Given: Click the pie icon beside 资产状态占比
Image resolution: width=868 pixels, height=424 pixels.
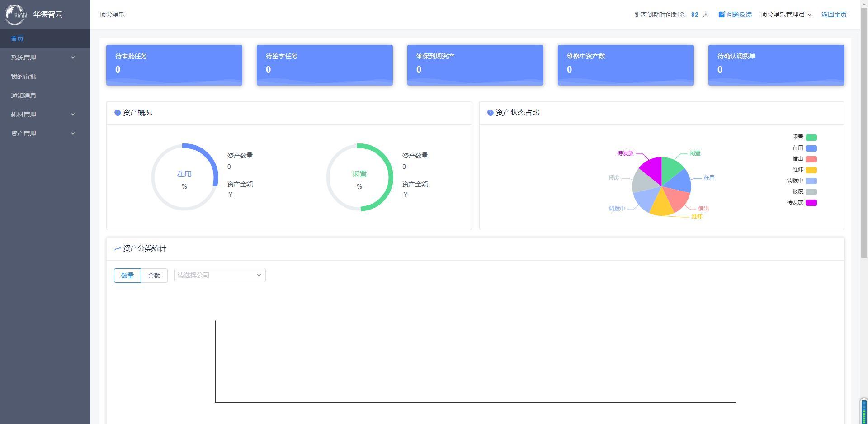Looking at the screenshot, I should pyautogui.click(x=490, y=113).
